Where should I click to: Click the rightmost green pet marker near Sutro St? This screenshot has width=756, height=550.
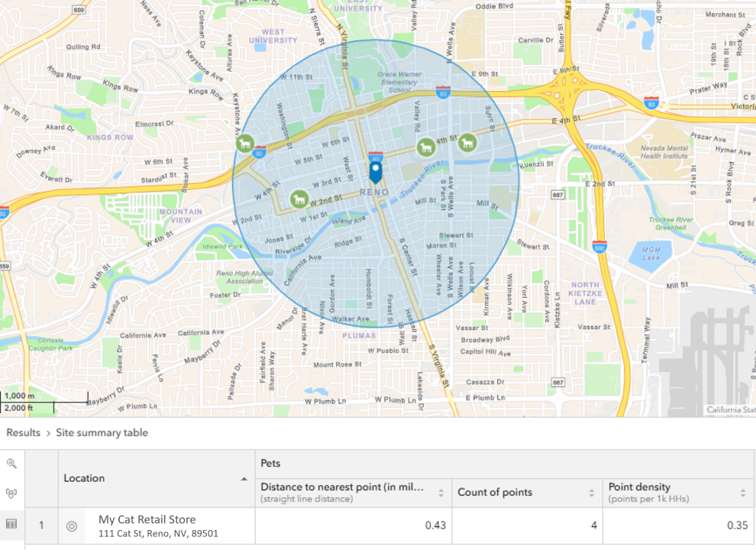[468, 144]
